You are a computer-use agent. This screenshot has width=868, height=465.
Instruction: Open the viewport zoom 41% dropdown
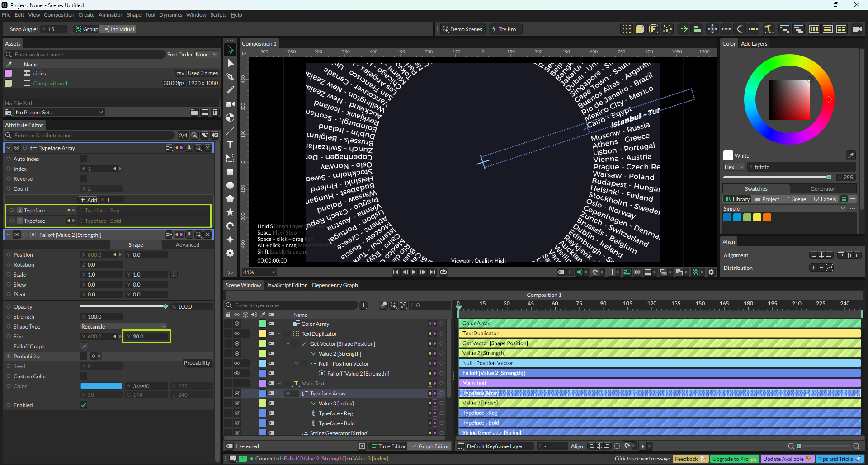point(259,272)
